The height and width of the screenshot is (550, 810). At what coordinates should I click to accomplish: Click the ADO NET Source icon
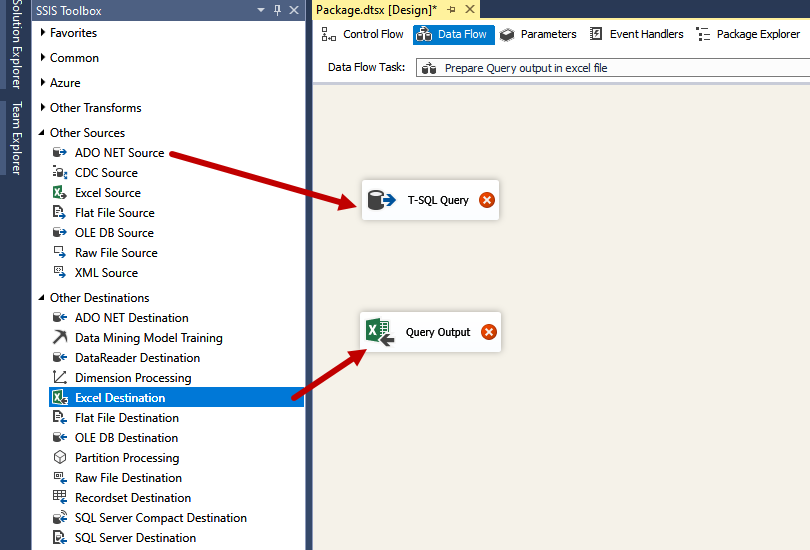coord(60,152)
